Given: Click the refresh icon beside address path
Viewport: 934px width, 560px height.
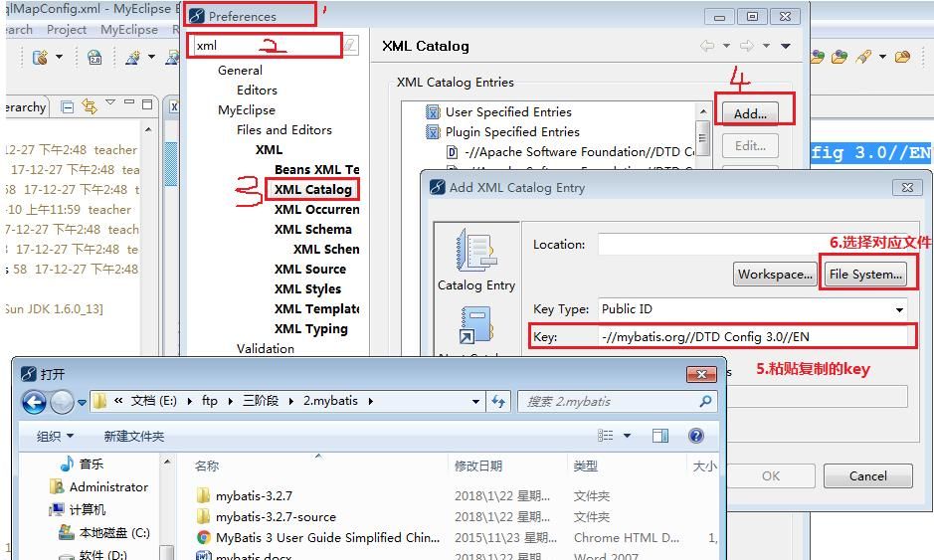Looking at the screenshot, I should tap(499, 402).
